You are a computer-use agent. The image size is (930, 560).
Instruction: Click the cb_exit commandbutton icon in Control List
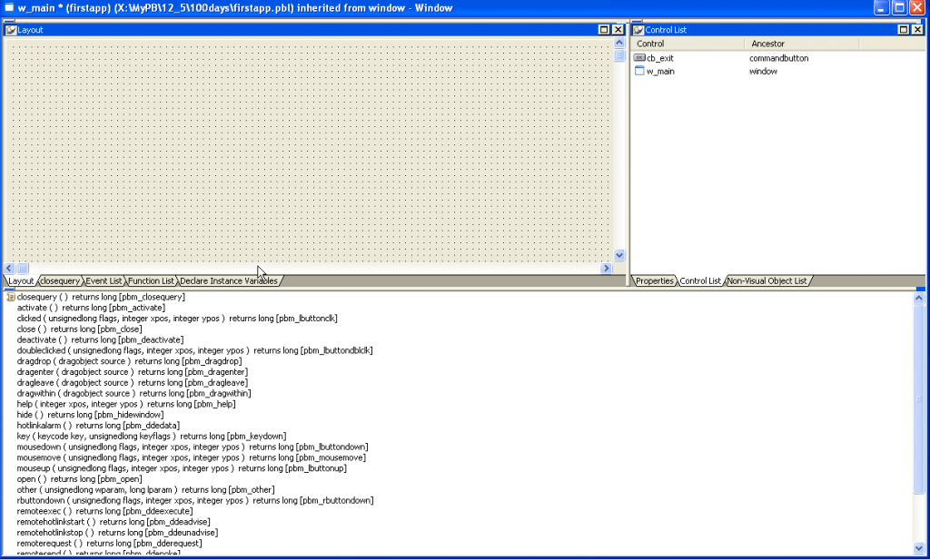[639, 58]
